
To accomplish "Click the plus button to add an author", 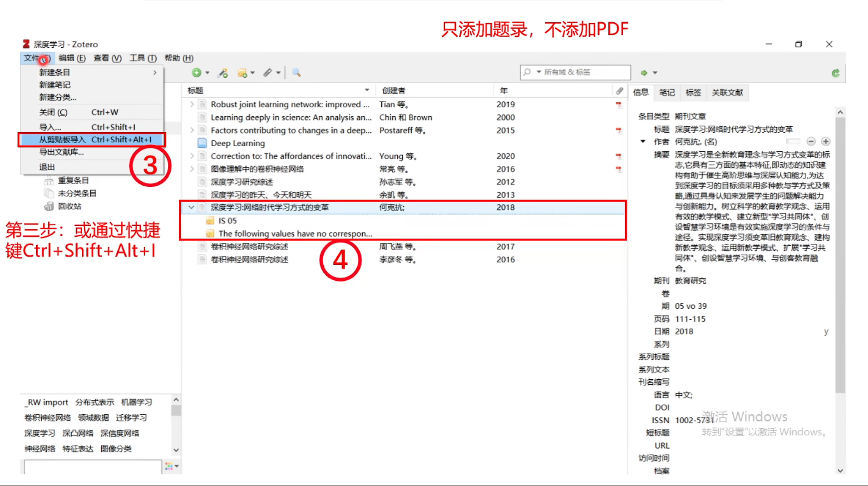I will tap(826, 141).
